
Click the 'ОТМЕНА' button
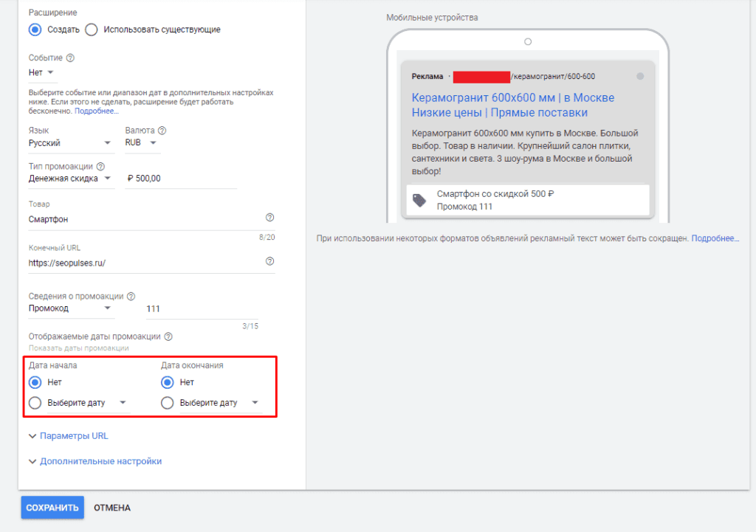(112, 508)
